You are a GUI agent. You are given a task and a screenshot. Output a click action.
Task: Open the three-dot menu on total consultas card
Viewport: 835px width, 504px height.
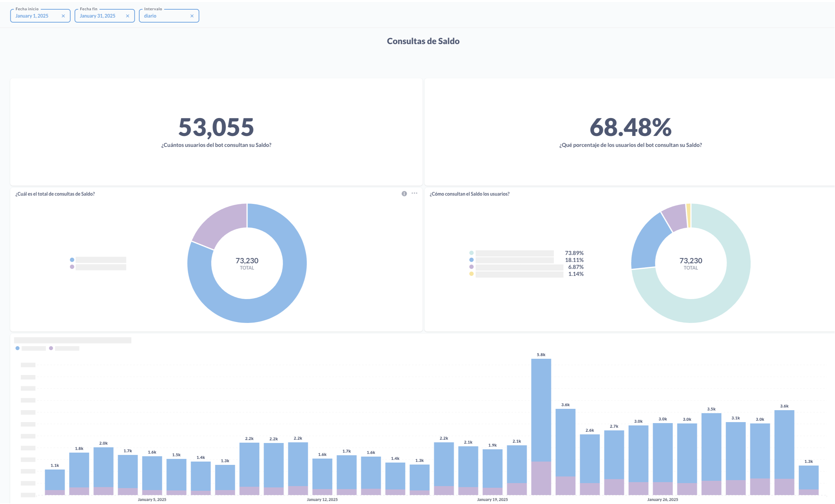414,193
